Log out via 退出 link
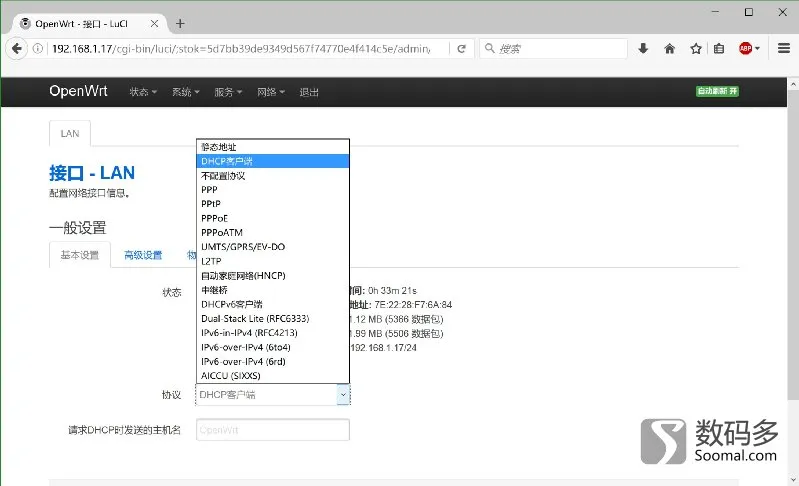This screenshot has height=486, width=799. [x=309, y=92]
